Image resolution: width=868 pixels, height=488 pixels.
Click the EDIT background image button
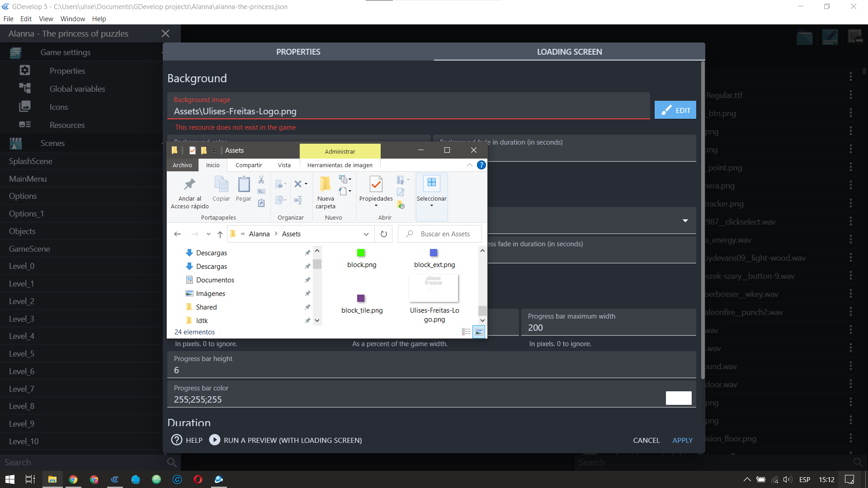[x=675, y=110]
